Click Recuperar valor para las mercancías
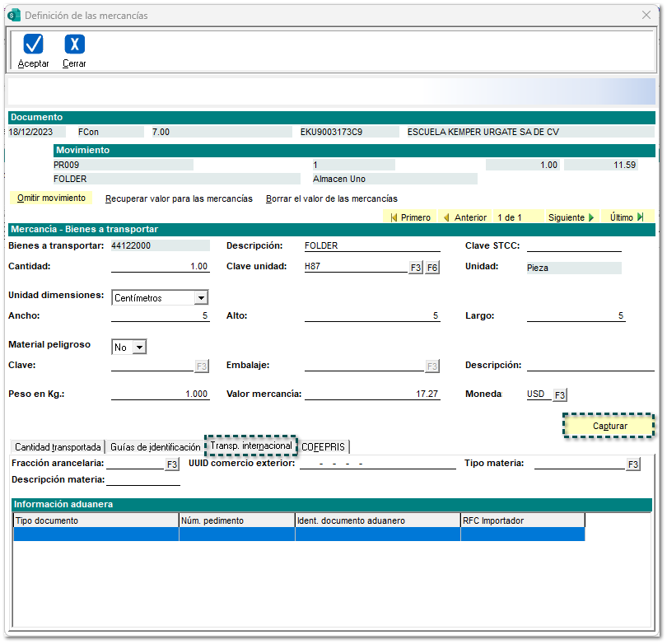The width and height of the screenshot is (667, 644). click(x=179, y=198)
